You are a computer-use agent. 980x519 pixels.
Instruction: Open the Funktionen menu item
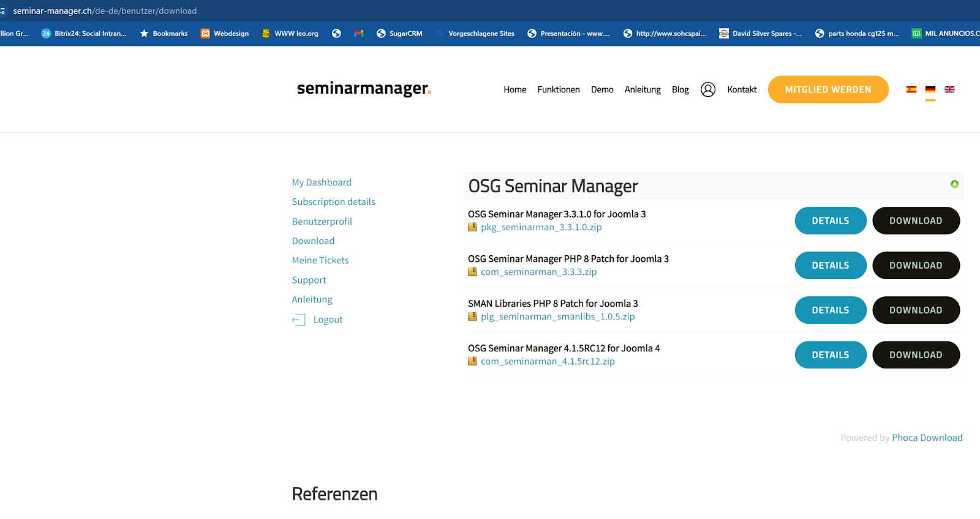(559, 89)
